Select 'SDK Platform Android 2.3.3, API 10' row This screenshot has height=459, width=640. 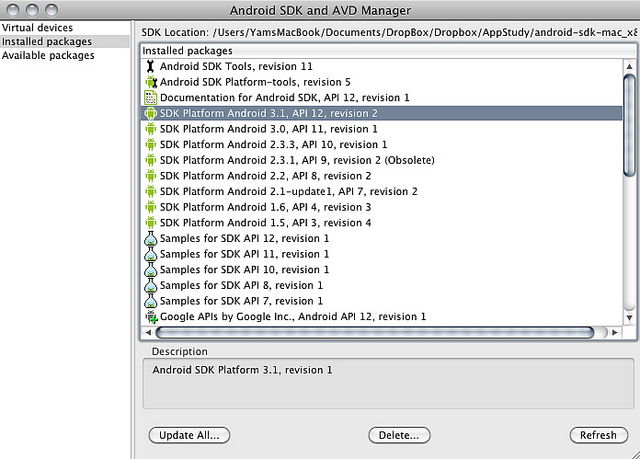click(x=382, y=144)
